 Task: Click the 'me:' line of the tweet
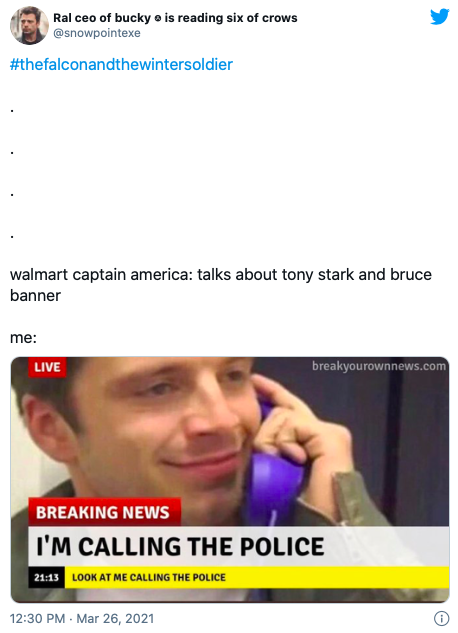pyautogui.click(x=23, y=337)
